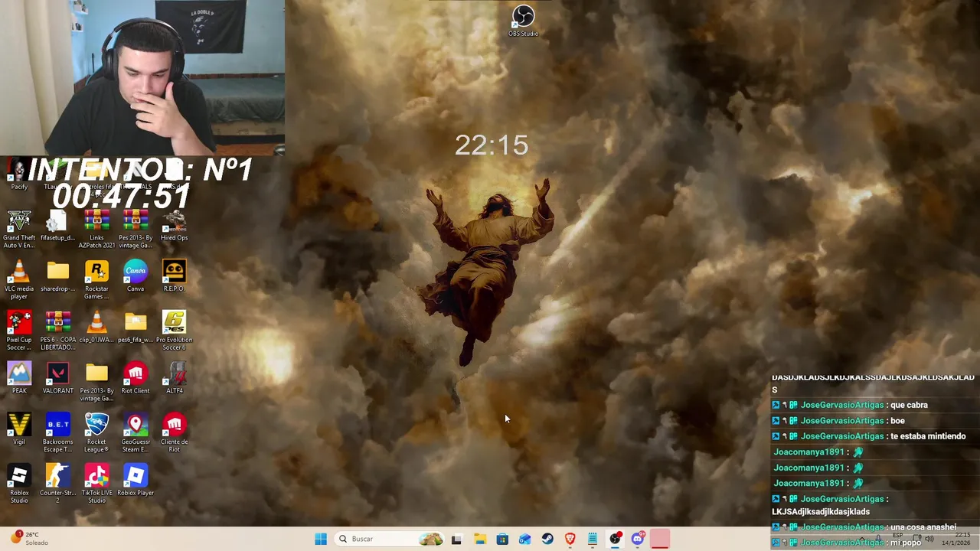Select the clip_01JWA video file
The height and width of the screenshot is (551, 980).
(96, 328)
